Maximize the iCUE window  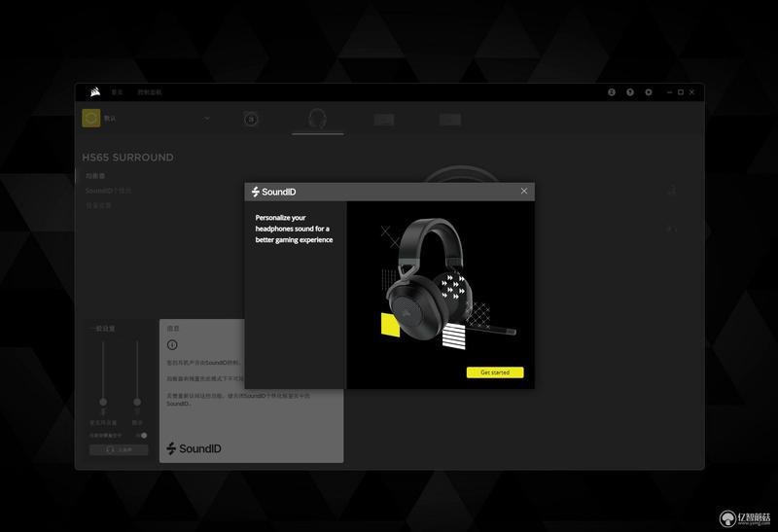[681, 92]
